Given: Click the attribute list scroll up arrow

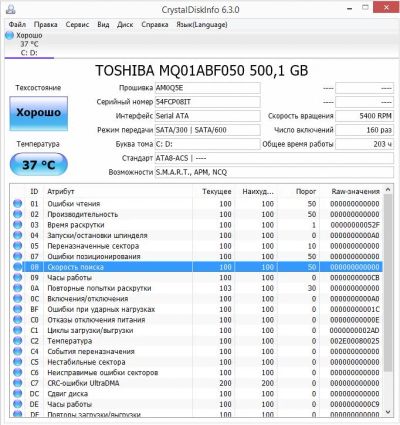Looking at the screenshot, I should (388, 190).
